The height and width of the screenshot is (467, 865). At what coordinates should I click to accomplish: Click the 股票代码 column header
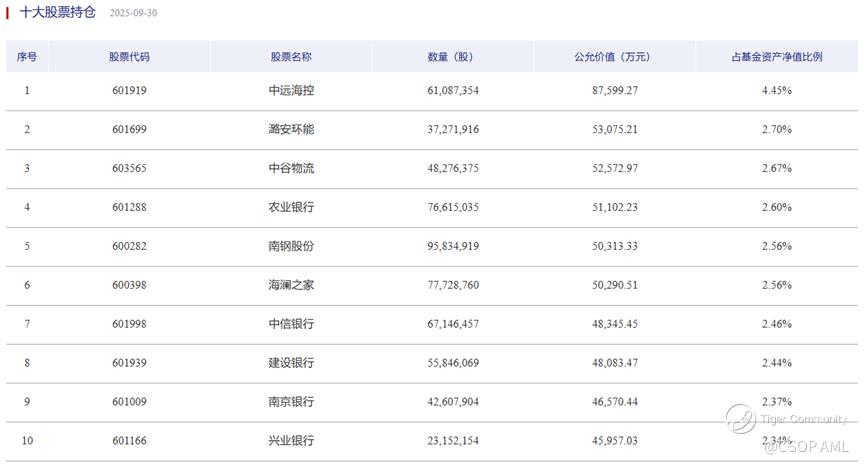point(129,56)
